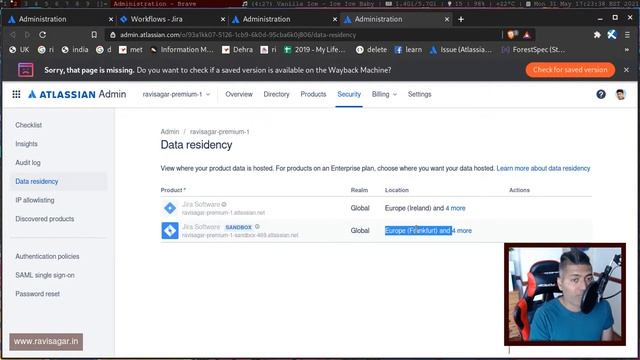Reload the page with the browser refresh icon
The width and height of the screenshot is (640, 360).
pyautogui.click(x=42, y=35)
